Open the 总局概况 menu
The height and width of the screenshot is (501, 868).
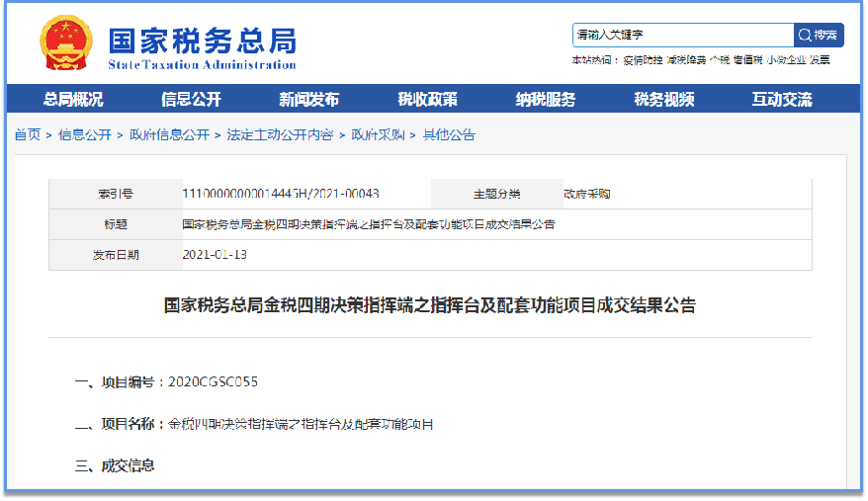click(x=73, y=99)
